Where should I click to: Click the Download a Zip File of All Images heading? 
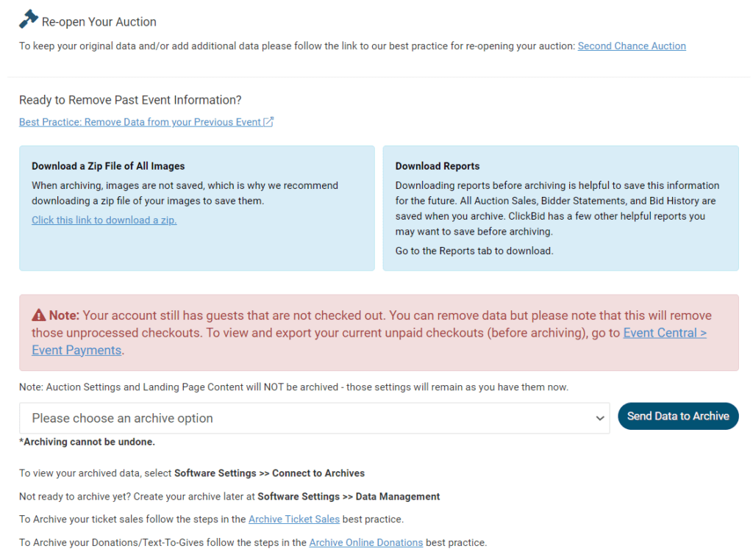click(x=108, y=166)
